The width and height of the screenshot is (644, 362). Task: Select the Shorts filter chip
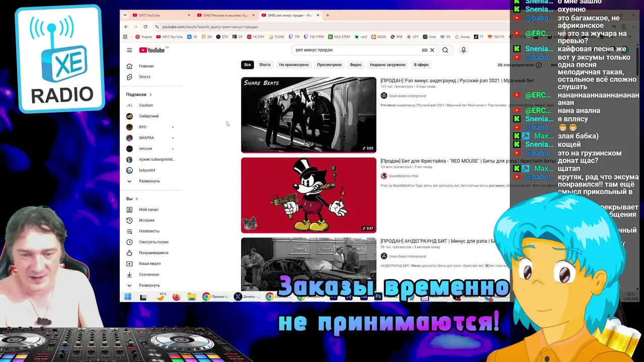(265, 65)
